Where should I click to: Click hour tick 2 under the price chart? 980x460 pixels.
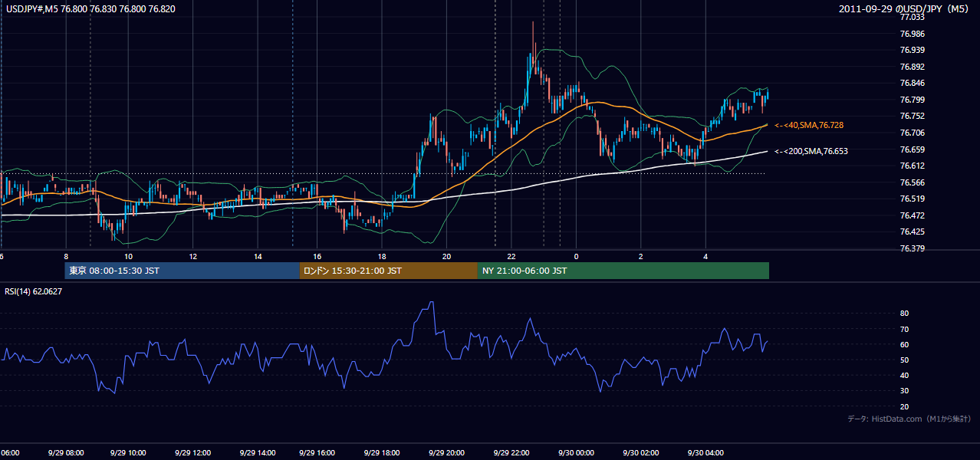coord(640,256)
